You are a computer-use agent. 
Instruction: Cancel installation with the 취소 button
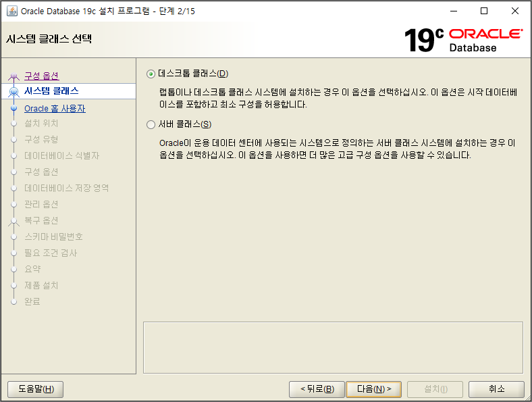coord(496,389)
